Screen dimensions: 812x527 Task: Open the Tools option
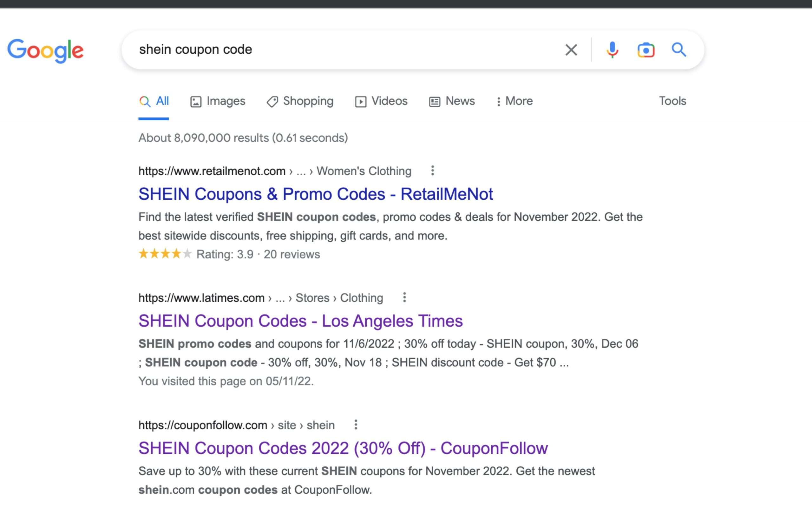tap(672, 101)
